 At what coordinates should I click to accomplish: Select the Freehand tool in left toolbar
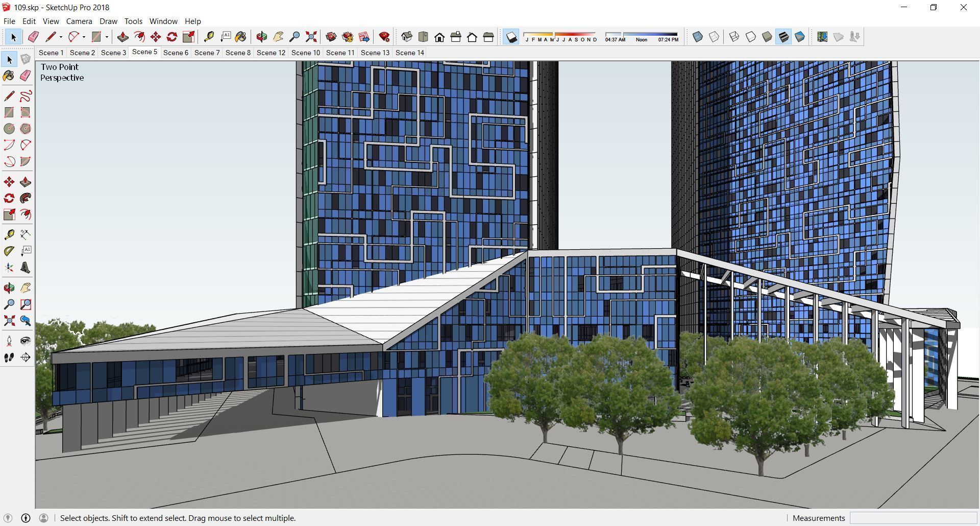[x=26, y=96]
